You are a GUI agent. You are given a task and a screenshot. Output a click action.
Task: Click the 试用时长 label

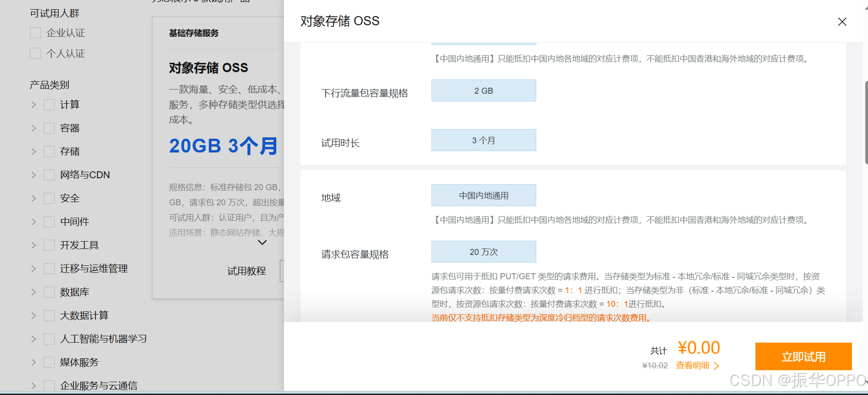coord(340,143)
